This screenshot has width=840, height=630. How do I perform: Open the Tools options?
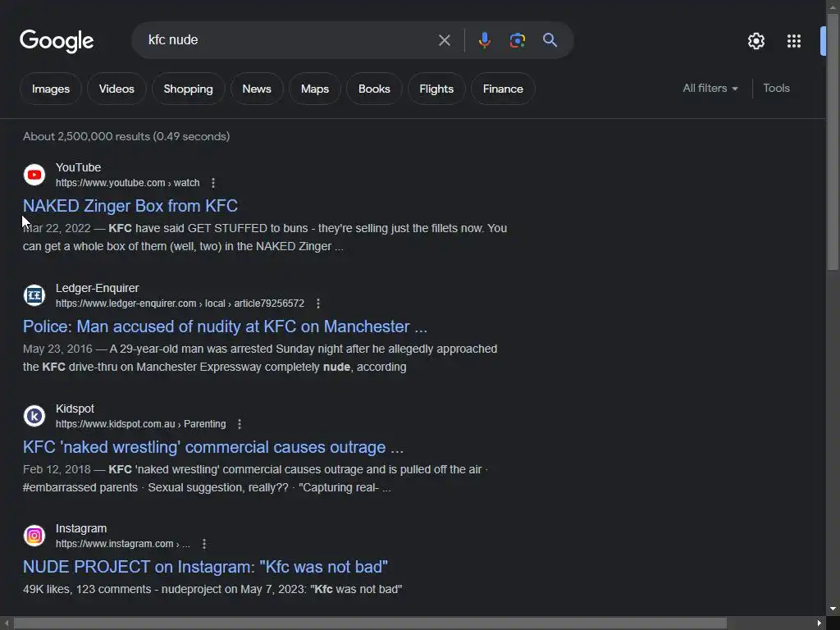(x=776, y=89)
